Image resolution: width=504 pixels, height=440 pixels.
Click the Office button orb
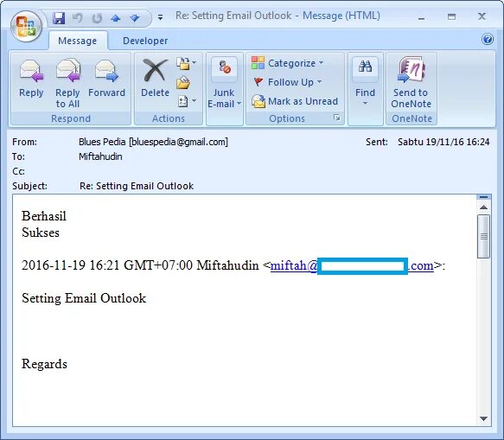pyautogui.click(x=26, y=26)
